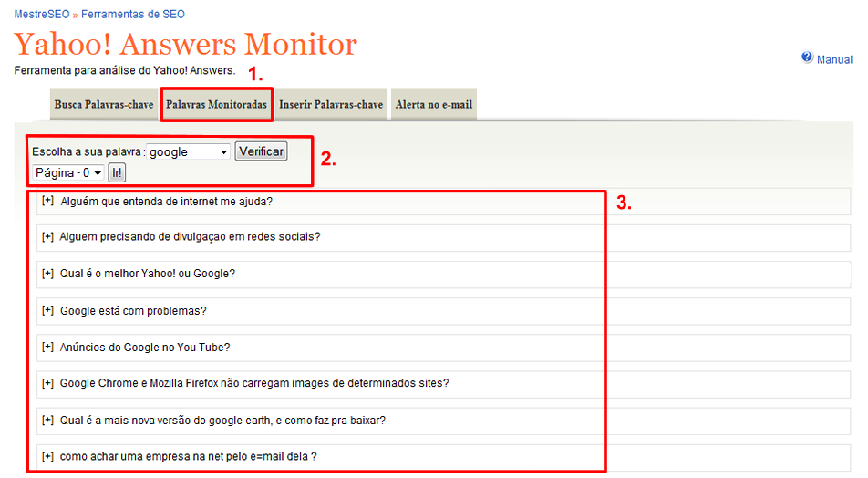Click the blue help icon beside Manual
The height and width of the screenshot is (478, 868).
point(807,57)
